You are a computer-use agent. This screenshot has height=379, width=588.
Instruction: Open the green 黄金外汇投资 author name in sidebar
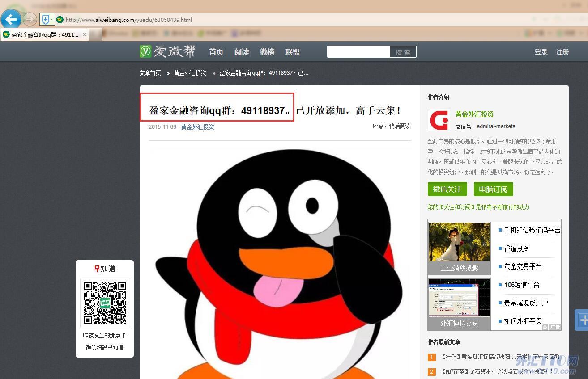click(x=474, y=114)
